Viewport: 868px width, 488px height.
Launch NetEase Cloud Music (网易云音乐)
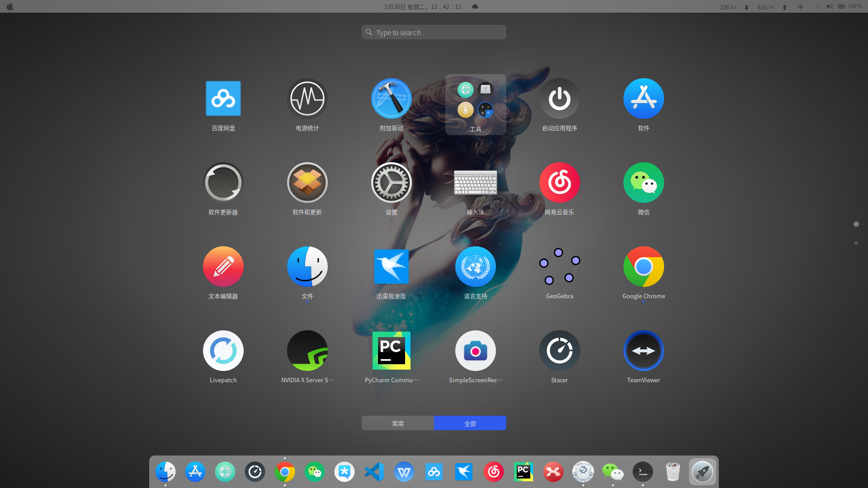tap(559, 183)
